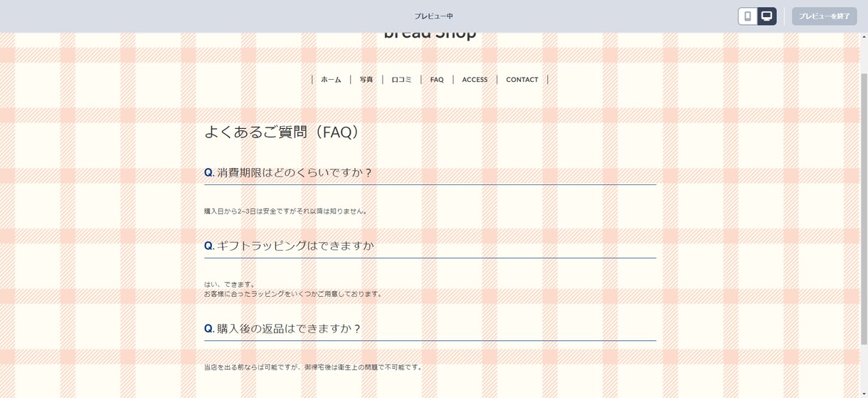Open the FAQ menu item
Viewport: 868px width, 398px height.
pos(437,80)
